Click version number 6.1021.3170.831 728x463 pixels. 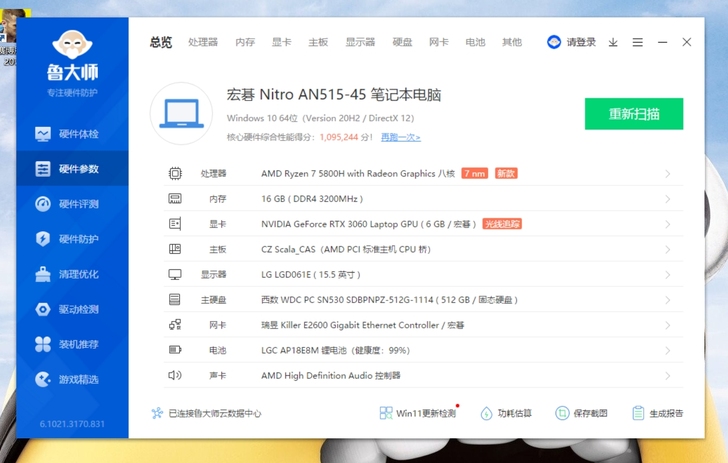[x=72, y=424]
